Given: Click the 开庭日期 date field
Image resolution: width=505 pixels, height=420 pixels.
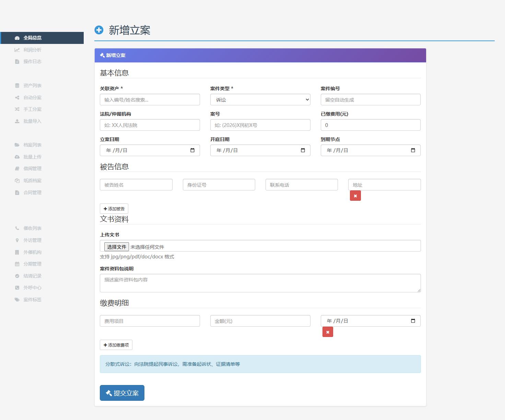Looking at the screenshot, I should click(x=260, y=150).
